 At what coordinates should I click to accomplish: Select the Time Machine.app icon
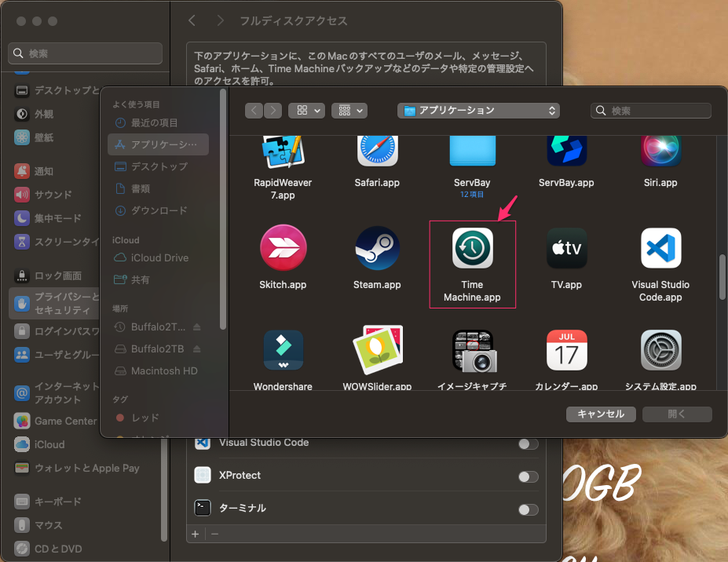472,248
